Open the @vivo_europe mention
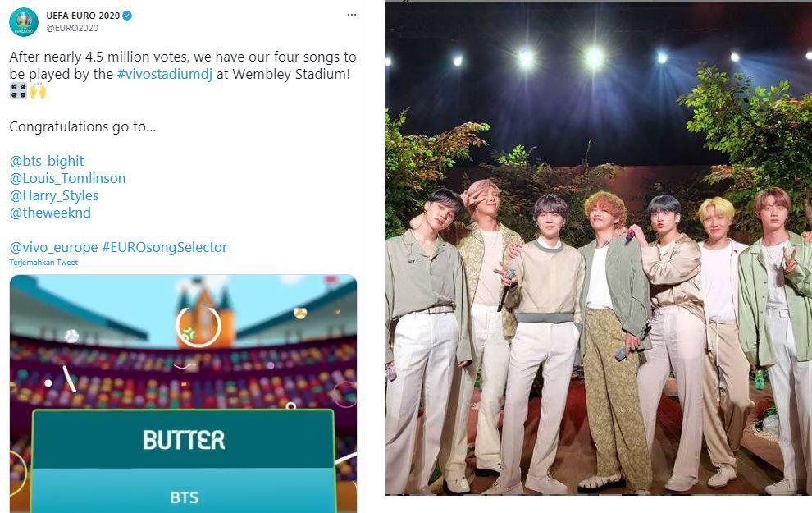Viewport: 812px width, 513px height. tap(53, 247)
